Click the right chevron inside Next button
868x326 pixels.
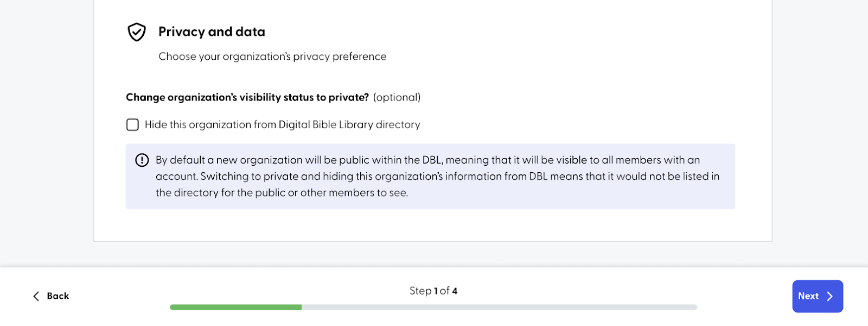click(x=829, y=296)
